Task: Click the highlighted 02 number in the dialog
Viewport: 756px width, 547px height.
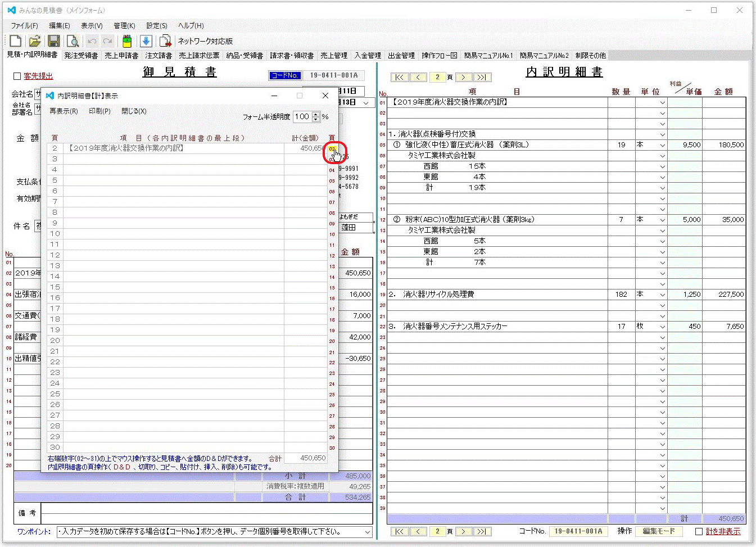Action: (x=332, y=149)
